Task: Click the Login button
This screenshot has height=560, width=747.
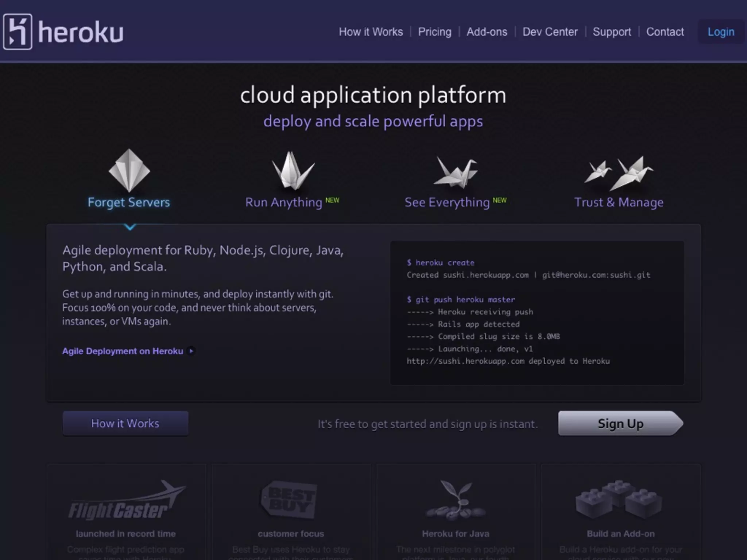Action: (721, 32)
